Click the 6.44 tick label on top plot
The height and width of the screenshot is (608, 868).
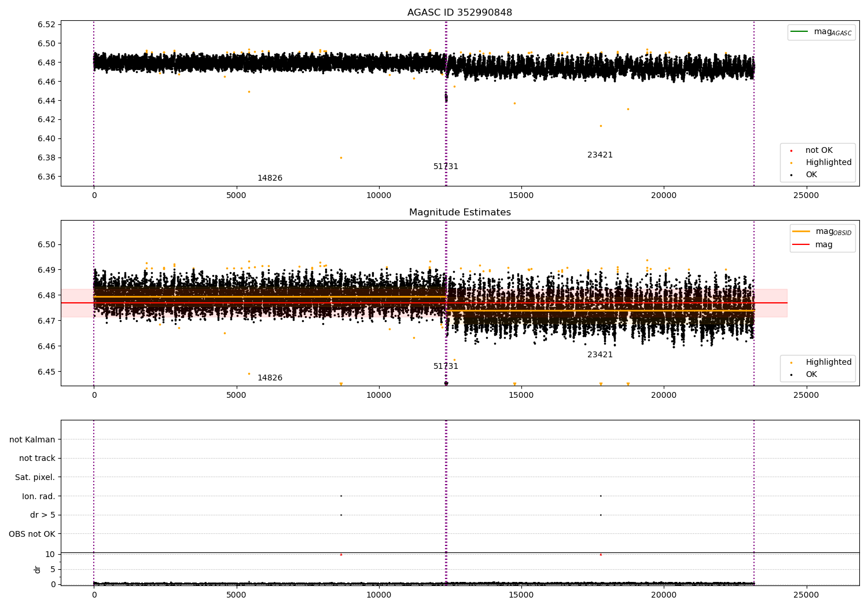(x=46, y=101)
